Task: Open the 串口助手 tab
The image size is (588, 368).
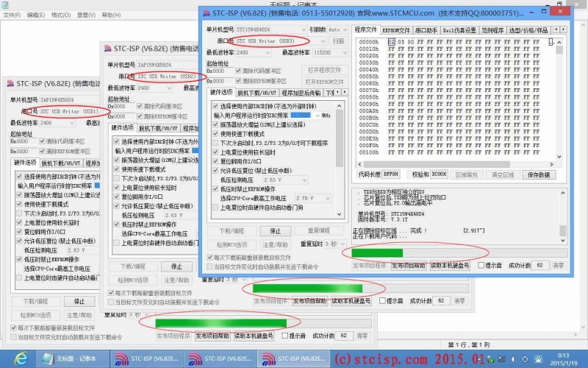Action: point(426,30)
